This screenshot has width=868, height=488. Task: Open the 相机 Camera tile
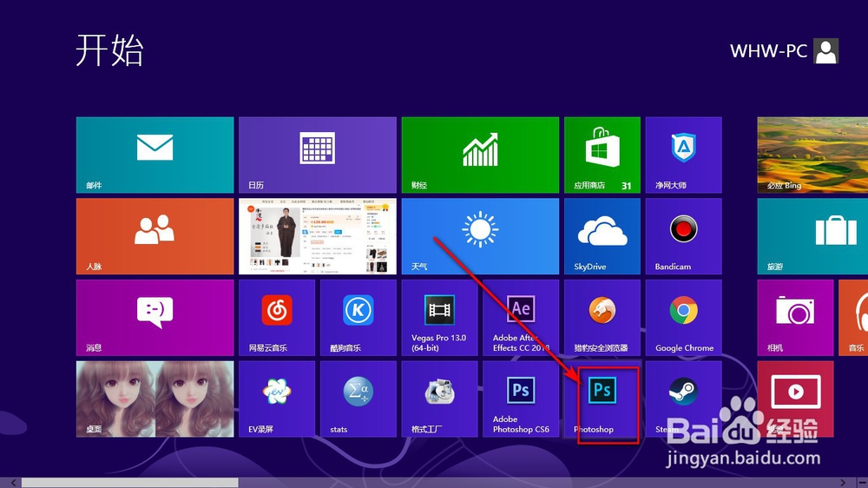click(x=795, y=318)
